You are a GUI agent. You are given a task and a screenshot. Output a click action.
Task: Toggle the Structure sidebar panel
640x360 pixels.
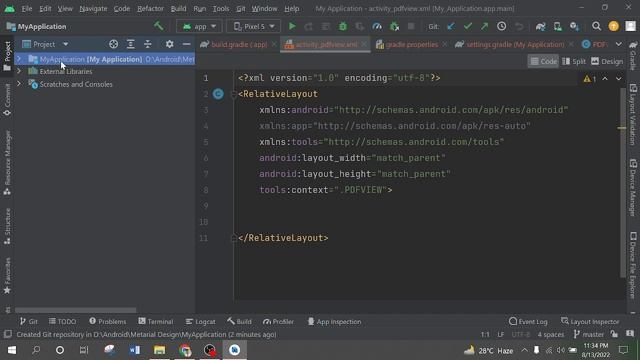pos(7,226)
